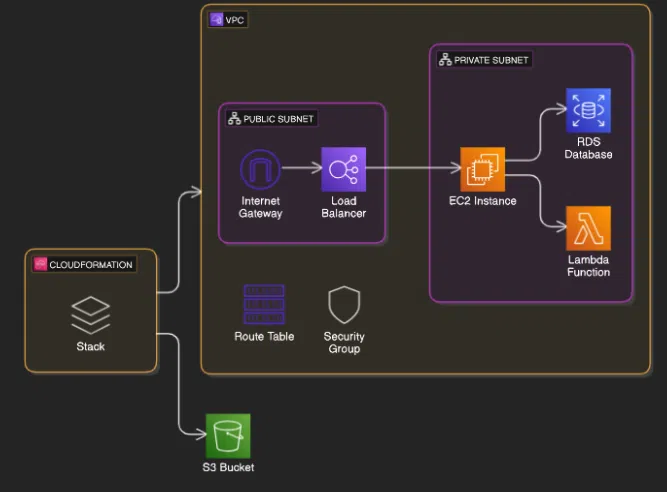This screenshot has width=667, height=492.
Task: Click the EC2 Instance icon
Action: (x=483, y=169)
